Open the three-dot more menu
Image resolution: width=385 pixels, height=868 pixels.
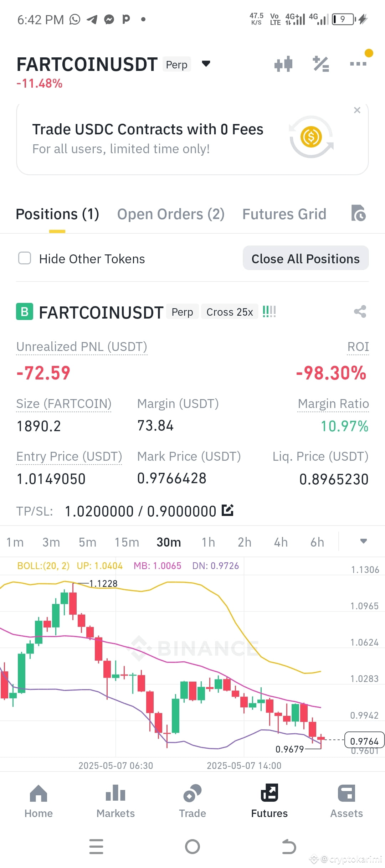[359, 63]
